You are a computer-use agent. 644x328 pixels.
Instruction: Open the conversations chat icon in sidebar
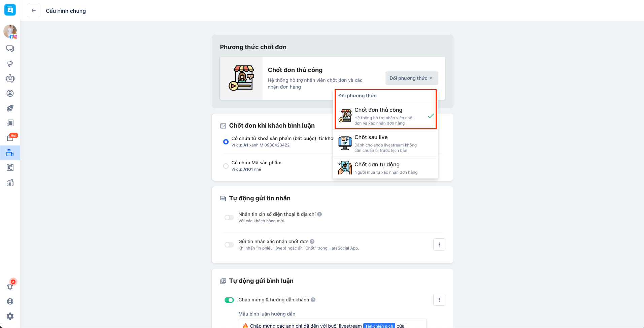(10, 49)
